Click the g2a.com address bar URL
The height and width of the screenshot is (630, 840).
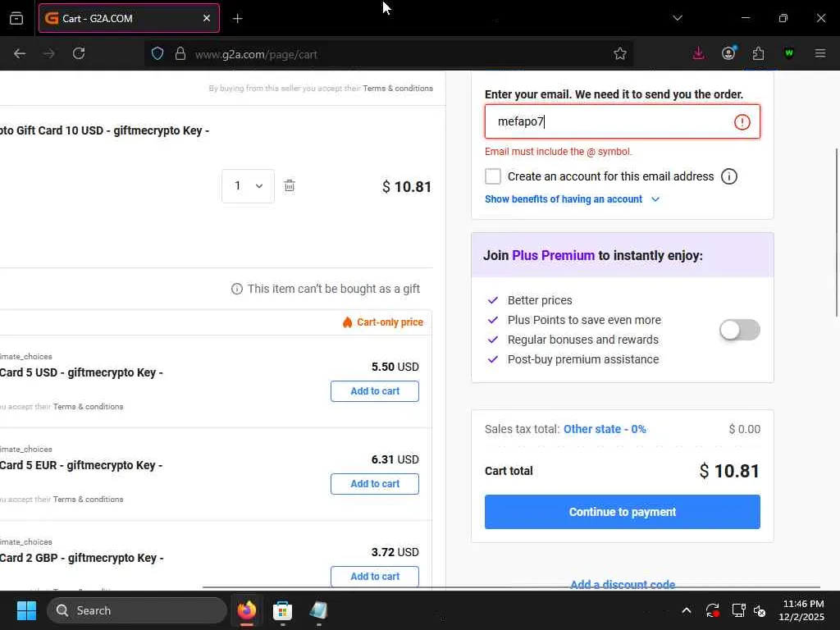(x=256, y=55)
